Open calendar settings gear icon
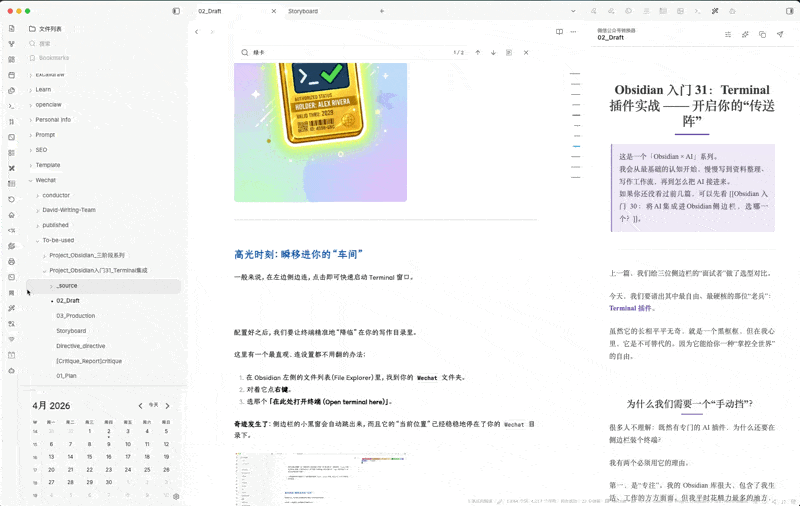Image resolution: width=800 pixels, height=506 pixels. (176, 496)
